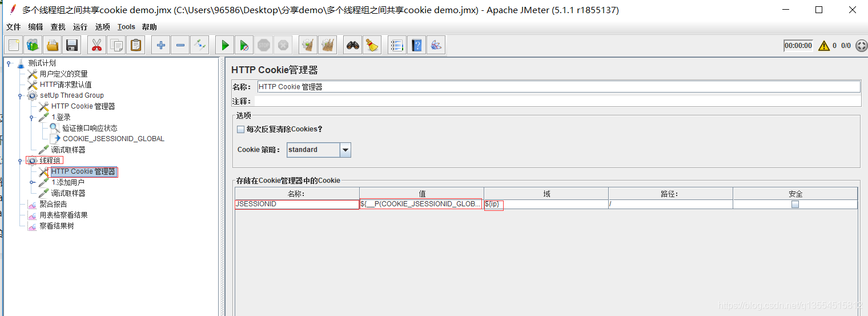Select 察看结果树 listener

57,226
